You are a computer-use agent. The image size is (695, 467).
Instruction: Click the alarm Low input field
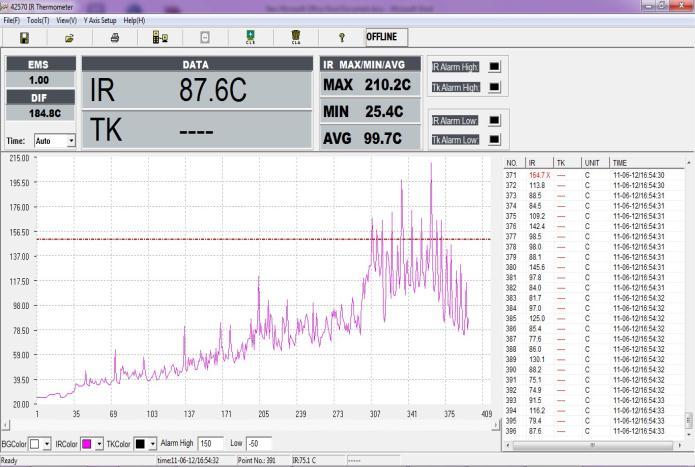pos(259,444)
